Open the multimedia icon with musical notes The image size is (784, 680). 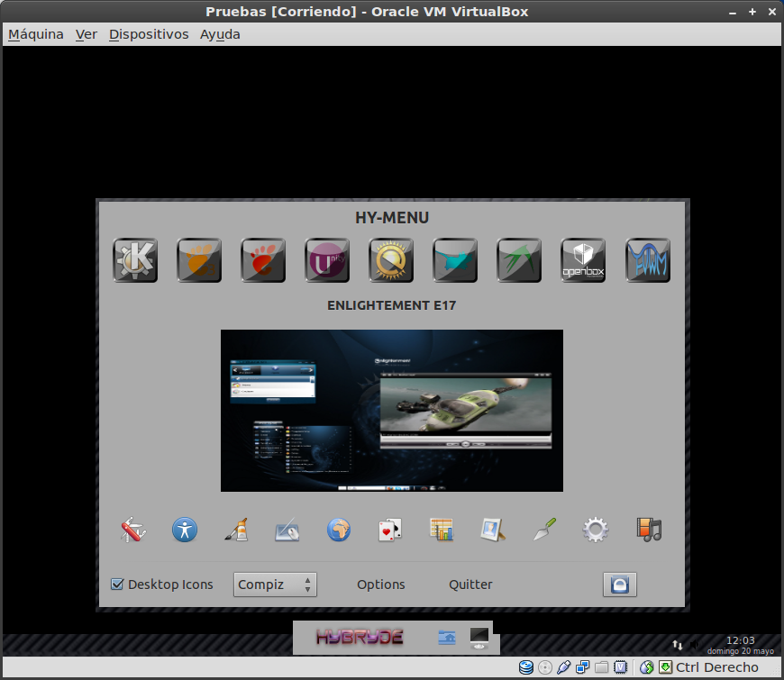pyautogui.click(x=646, y=530)
